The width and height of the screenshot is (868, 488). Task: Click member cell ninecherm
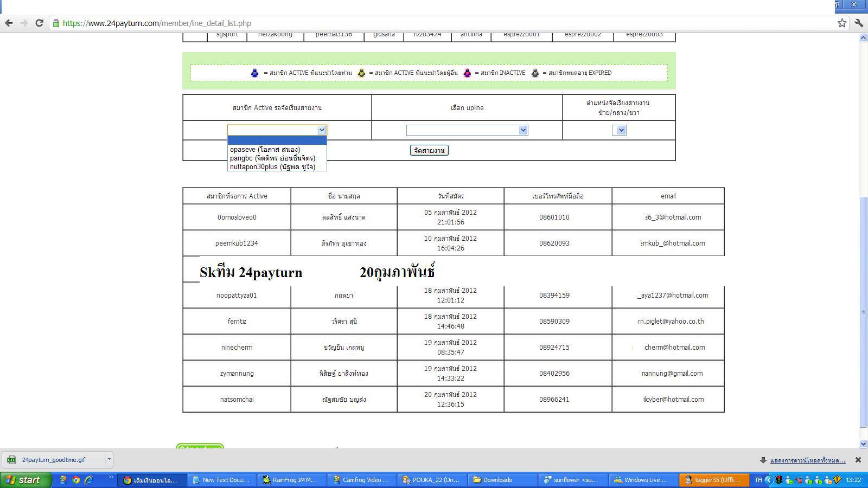click(237, 347)
